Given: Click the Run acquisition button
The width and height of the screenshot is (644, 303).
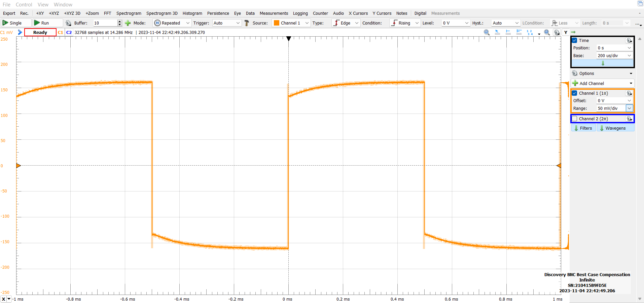Looking at the screenshot, I should click(x=48, y=23).
